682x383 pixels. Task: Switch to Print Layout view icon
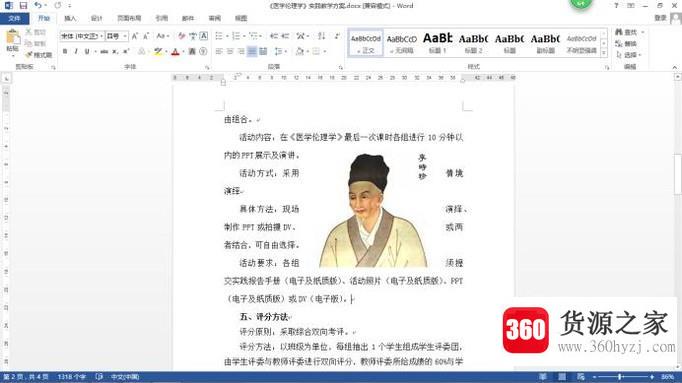562,377
